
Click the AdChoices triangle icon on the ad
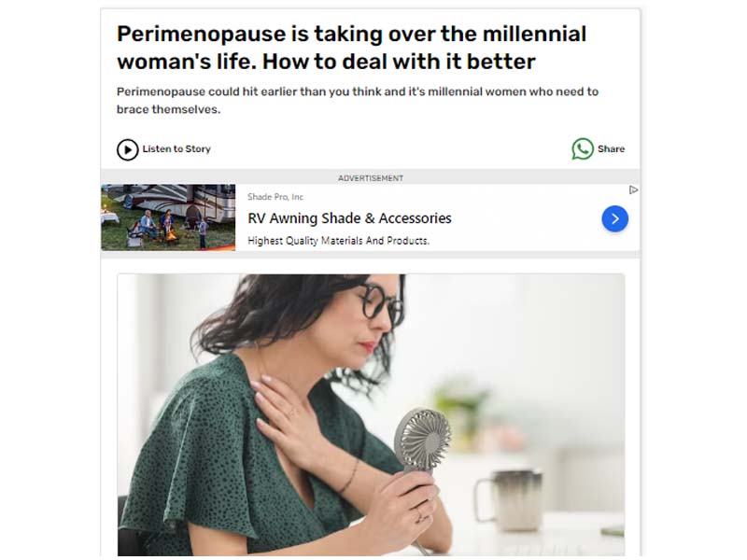(633, 190)
